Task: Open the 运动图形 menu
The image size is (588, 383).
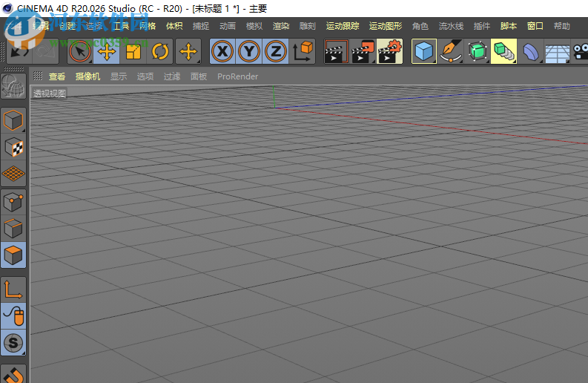Action: pyautogui.click(x=386, y=26)
